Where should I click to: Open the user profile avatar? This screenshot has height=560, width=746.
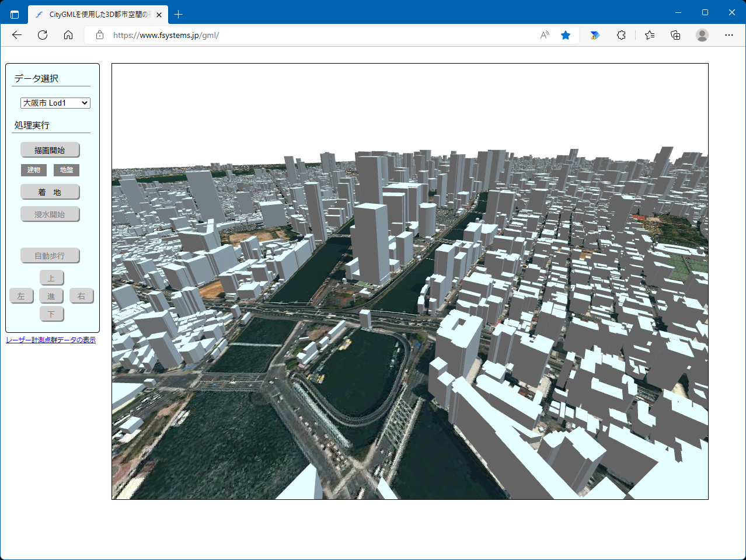[702, 35]
